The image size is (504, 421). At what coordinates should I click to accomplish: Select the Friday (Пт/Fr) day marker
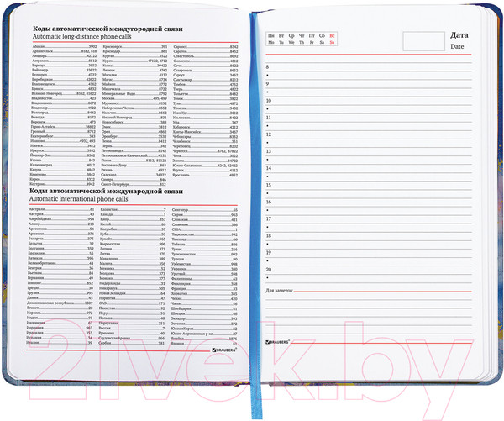click(312, 38)
